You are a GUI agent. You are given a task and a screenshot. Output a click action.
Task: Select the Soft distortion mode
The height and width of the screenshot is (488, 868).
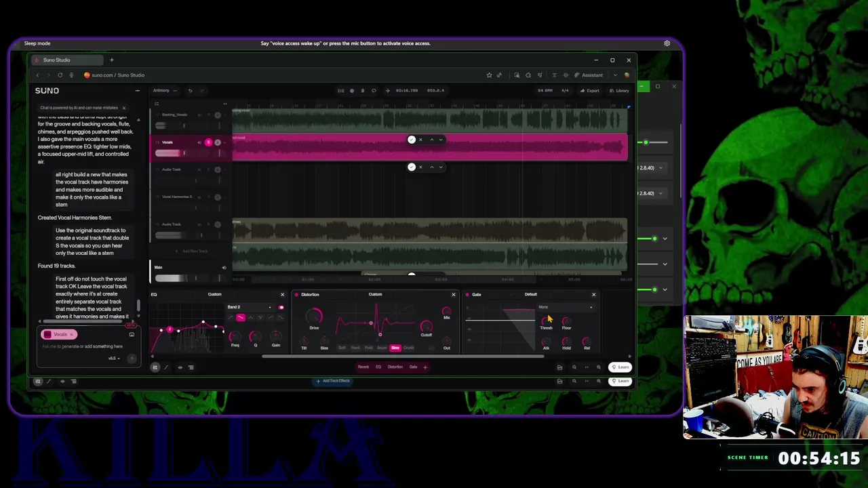click(x=342, y=348)
